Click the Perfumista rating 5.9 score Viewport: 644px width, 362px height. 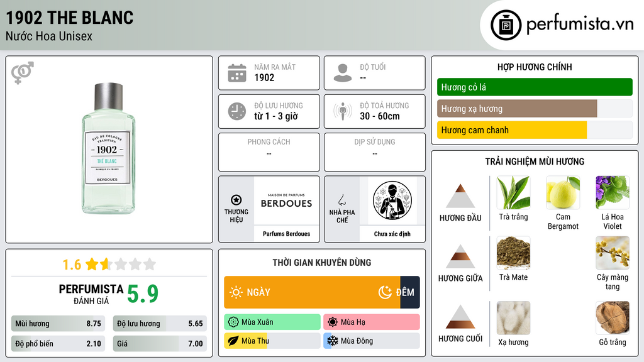pyautogui.click(x=143, y=294)
